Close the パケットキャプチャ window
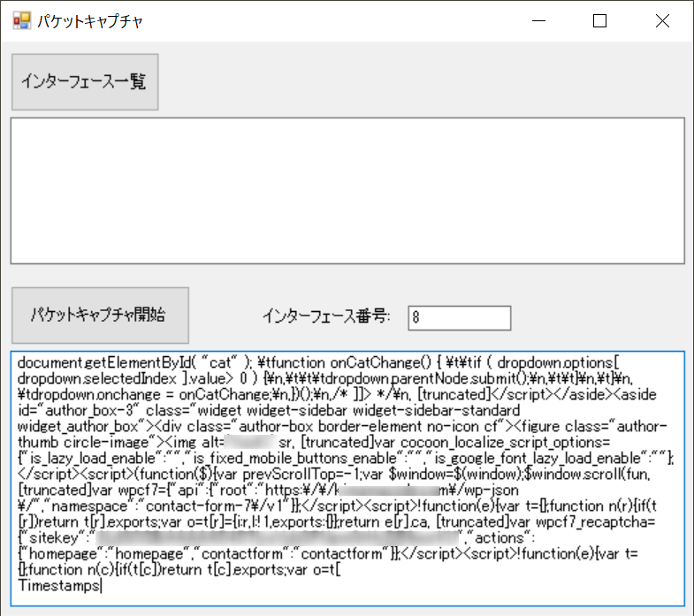The width and height of the screenshot is (694, 616). click(662, 21)
